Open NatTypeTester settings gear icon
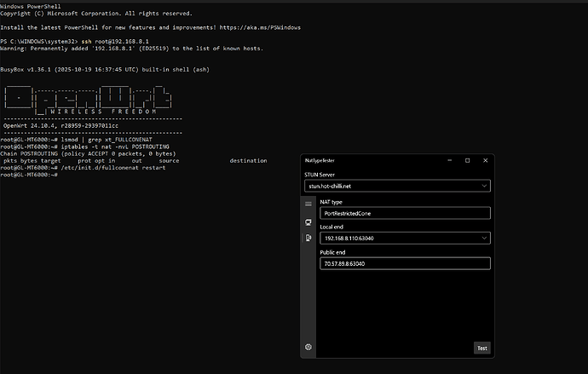Image resolution: width=588 pixels, height=374 pixels. tap(308, 347)
